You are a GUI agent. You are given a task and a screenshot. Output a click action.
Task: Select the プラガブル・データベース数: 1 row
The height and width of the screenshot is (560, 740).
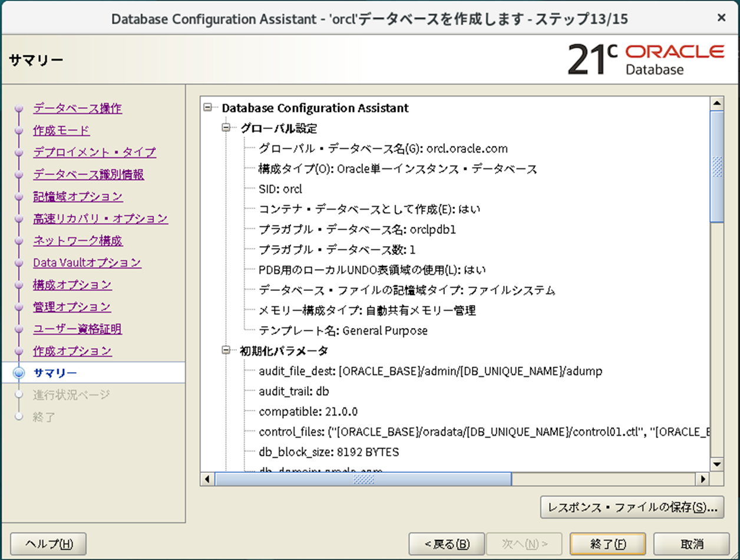(337, 250)
